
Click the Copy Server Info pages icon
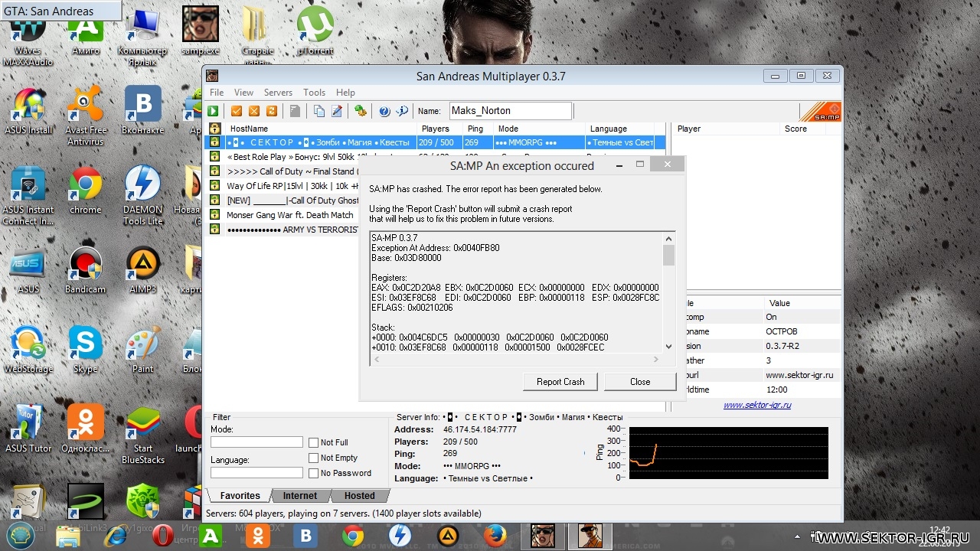(319, 111)
